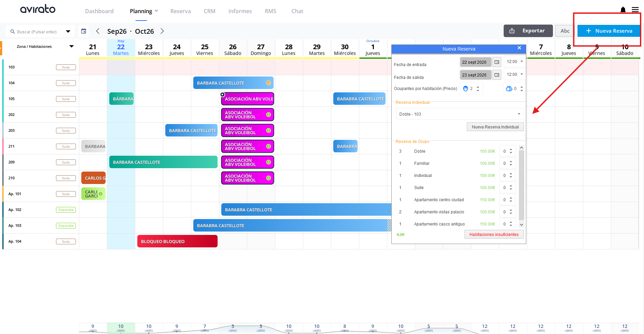Open the Informes tab
The height and width of the screenshot is (334, 644).
(x=240, y=11)
